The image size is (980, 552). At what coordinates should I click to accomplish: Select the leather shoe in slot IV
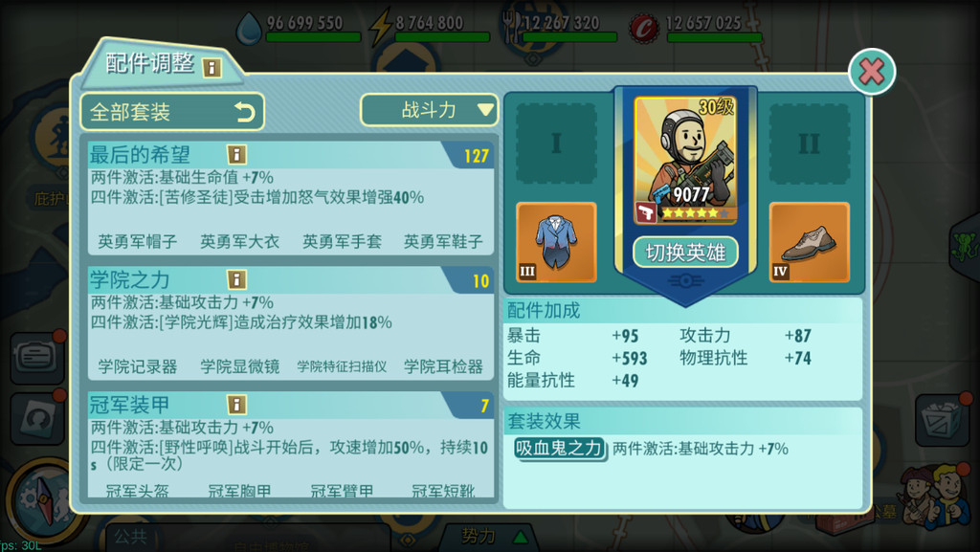[x=809, y=242]
